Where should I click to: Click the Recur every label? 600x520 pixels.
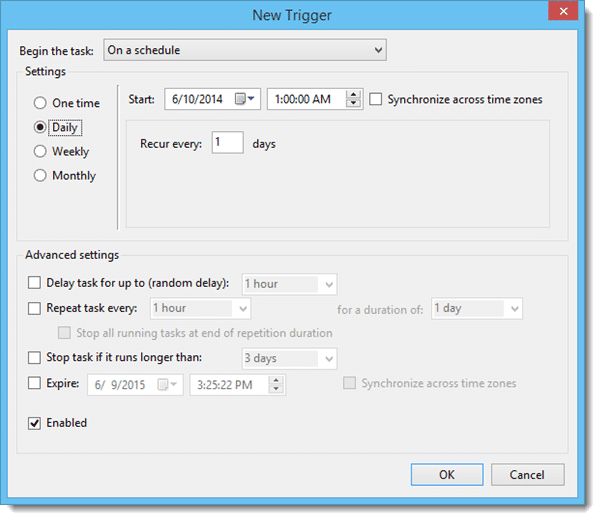click(x=171, y=144)
